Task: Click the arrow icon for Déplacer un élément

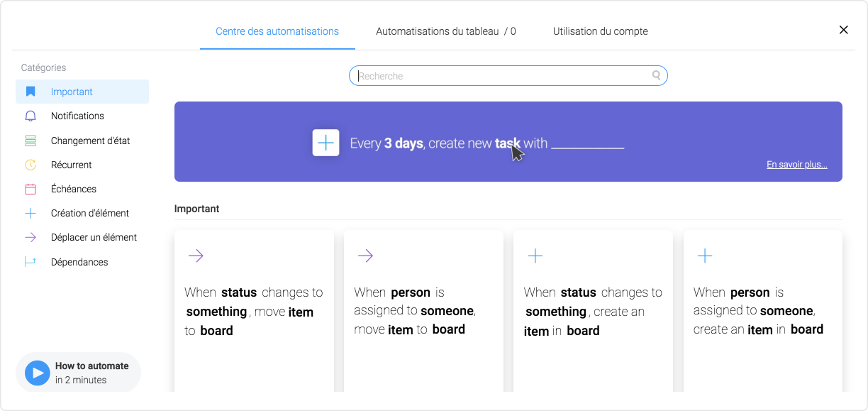Action: pyautogui.click(x=30, y=237)
